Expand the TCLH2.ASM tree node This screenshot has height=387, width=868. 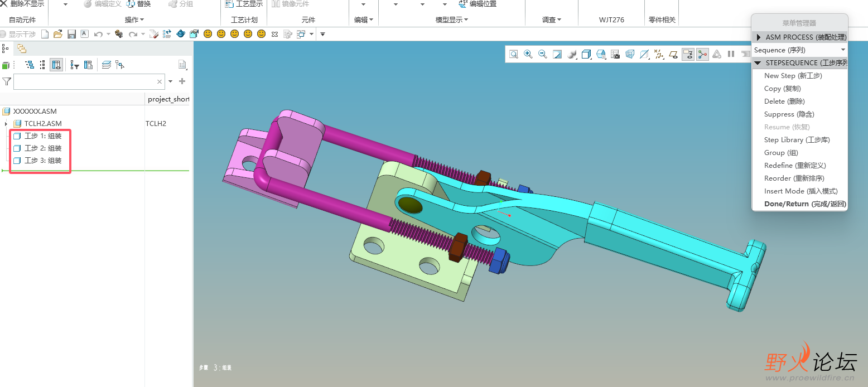tap(6, 124)
